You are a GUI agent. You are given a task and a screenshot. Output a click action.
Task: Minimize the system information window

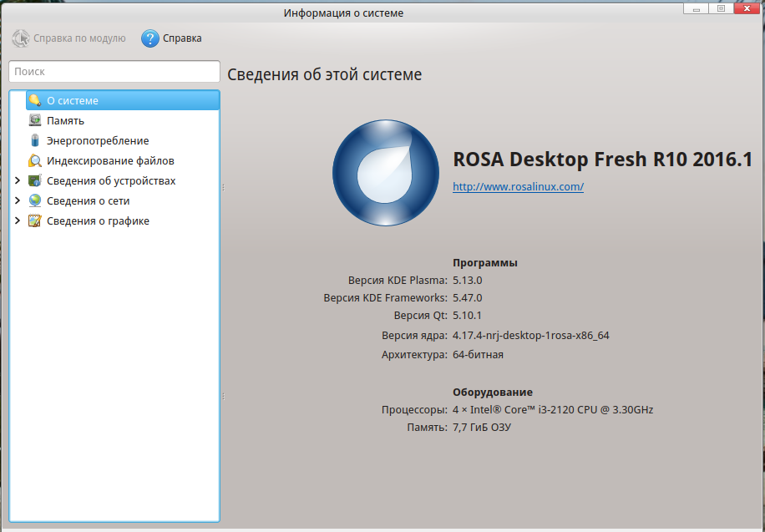[695, 8]
